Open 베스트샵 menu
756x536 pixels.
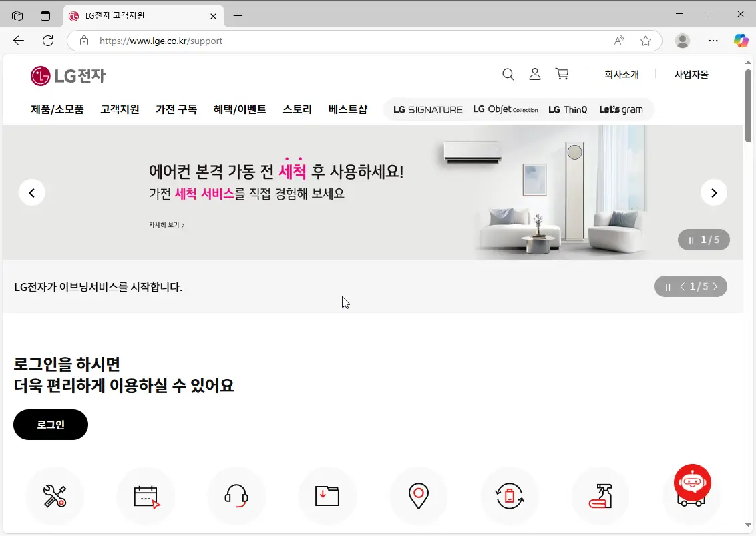tap(348, 109)
